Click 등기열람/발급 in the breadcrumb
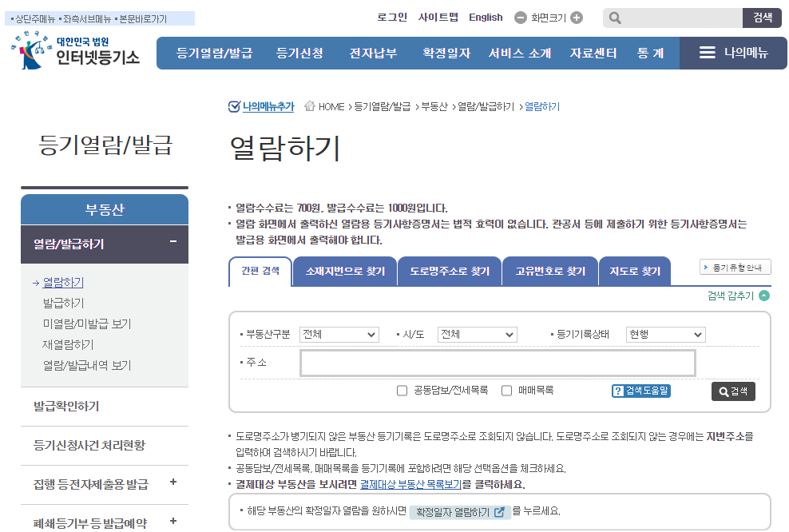This screenshot has width=789, height=532. coord(383,107)
